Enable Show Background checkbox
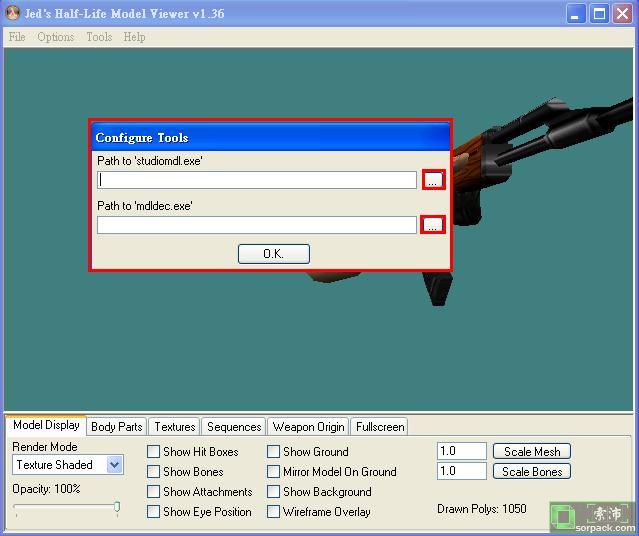The image size is (639, 536). pos(273,492)
